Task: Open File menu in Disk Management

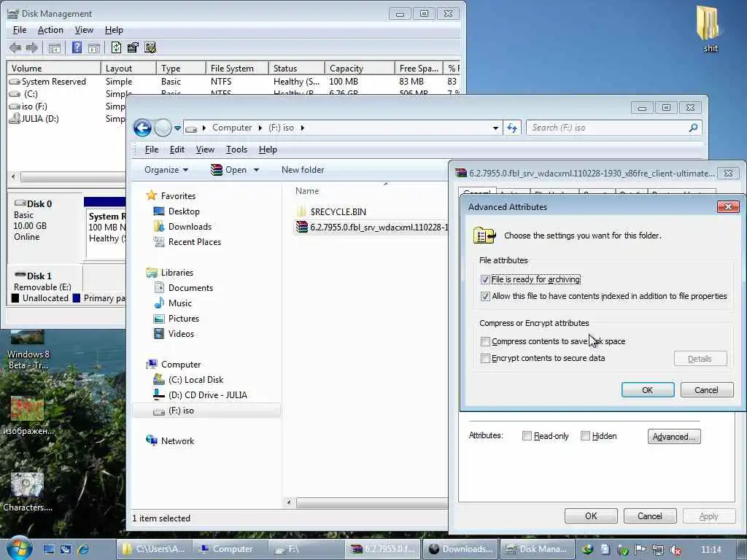Action: 20,30
